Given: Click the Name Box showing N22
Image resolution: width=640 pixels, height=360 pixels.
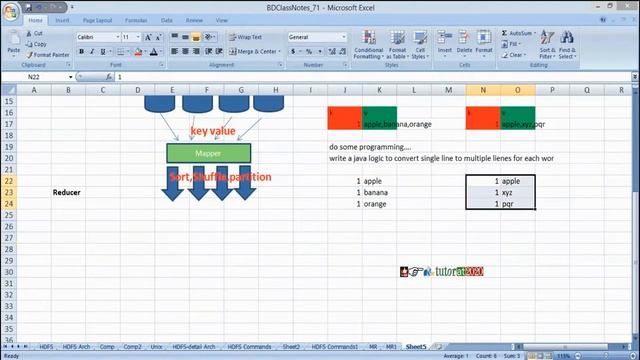Looking at the screenshot, I should 34,77.
